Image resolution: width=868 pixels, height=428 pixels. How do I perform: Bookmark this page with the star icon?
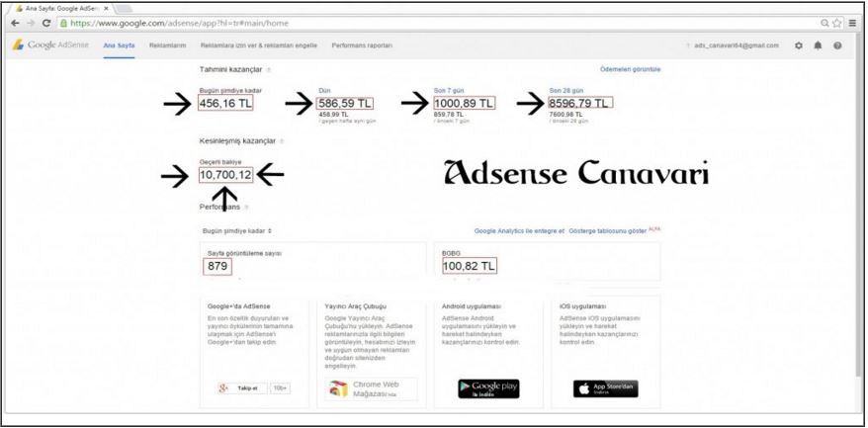[837, 24]
